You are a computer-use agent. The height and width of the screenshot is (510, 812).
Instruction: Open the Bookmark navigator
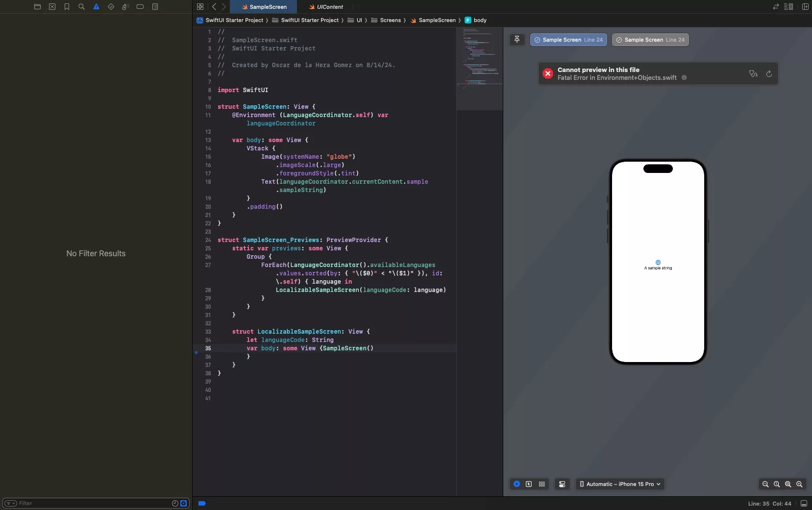(x=67, y=7)
